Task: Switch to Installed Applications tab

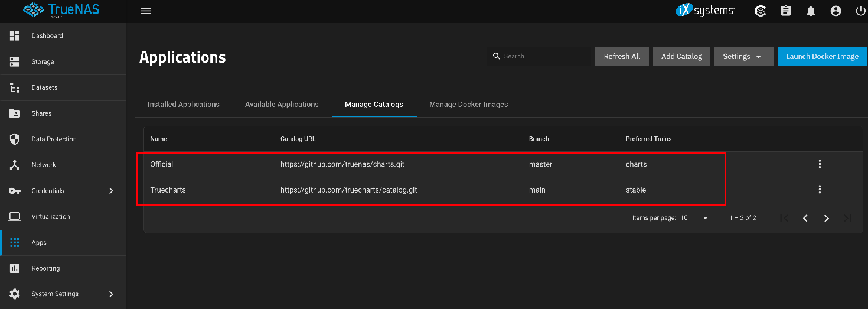Action: pos(183,105)
